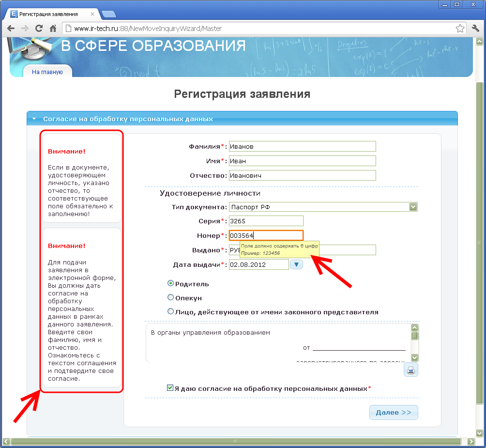Click the page vertical scrollbar down arrow

click(479, 433)
